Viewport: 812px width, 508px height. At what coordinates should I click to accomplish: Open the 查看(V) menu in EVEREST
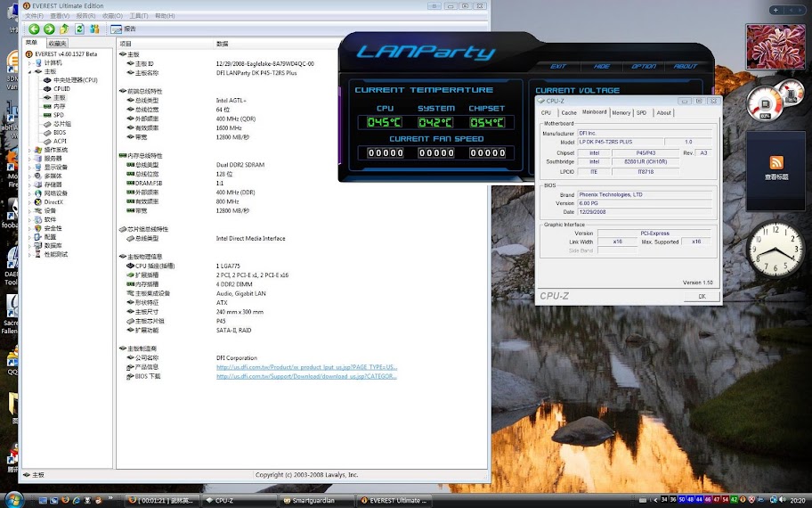[x=60, y=16]
